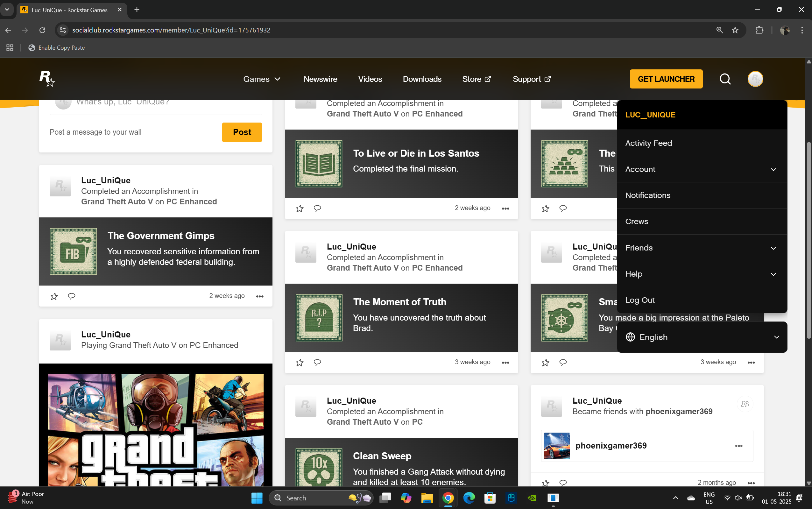Open Activity Feed from the profile menu

tap(702, 143)
